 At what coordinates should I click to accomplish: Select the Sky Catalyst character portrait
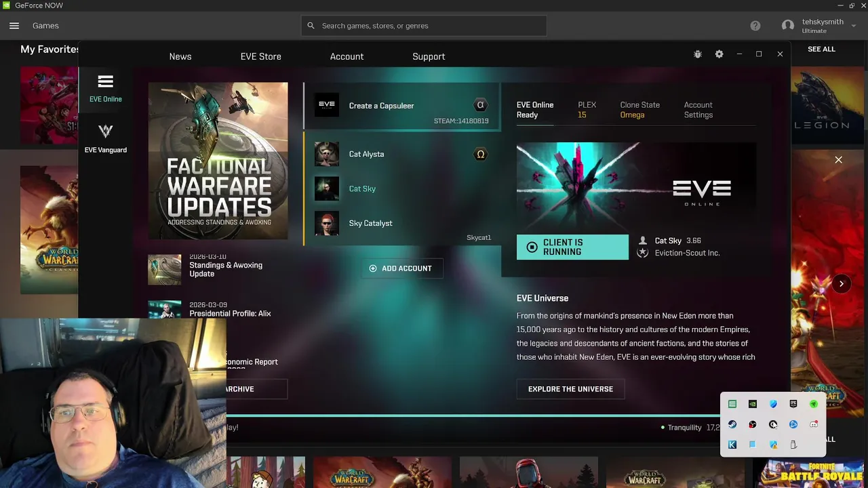(x=326, y=223)
